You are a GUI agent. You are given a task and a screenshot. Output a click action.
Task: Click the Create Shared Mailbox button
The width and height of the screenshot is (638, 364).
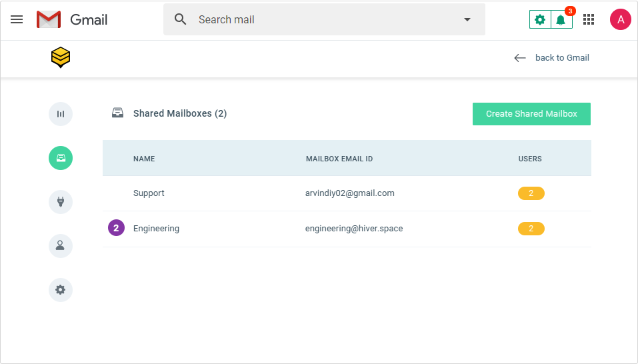point(531,114)
